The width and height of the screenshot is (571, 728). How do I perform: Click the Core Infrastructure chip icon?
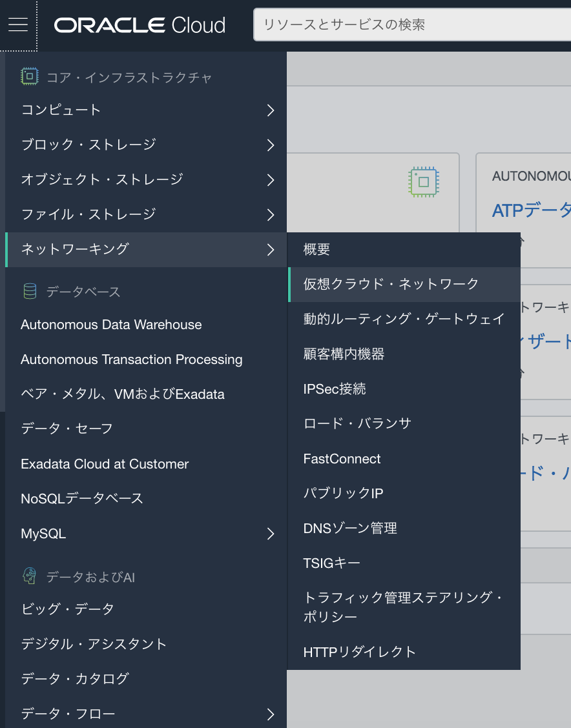point(30,77)
